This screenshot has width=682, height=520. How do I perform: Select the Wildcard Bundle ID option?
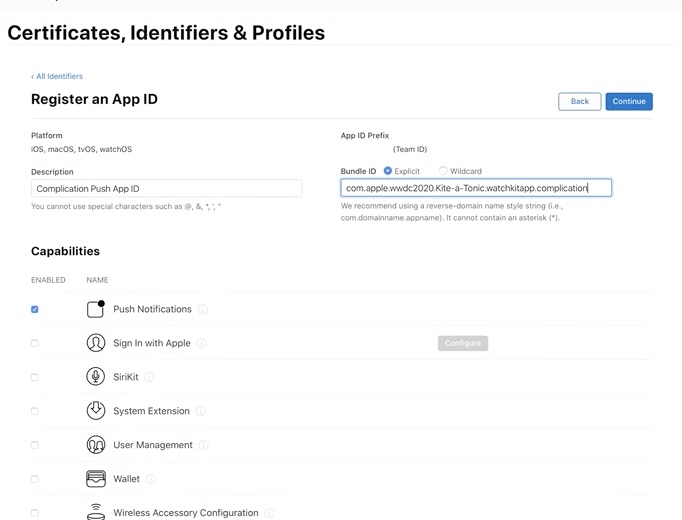(x=443, y=171)
